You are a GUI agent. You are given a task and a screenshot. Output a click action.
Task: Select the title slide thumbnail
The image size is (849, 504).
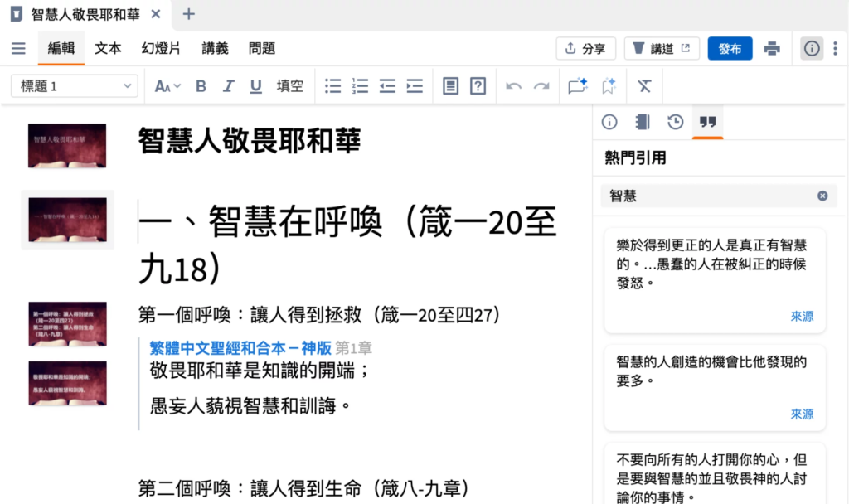click(67, 144)
